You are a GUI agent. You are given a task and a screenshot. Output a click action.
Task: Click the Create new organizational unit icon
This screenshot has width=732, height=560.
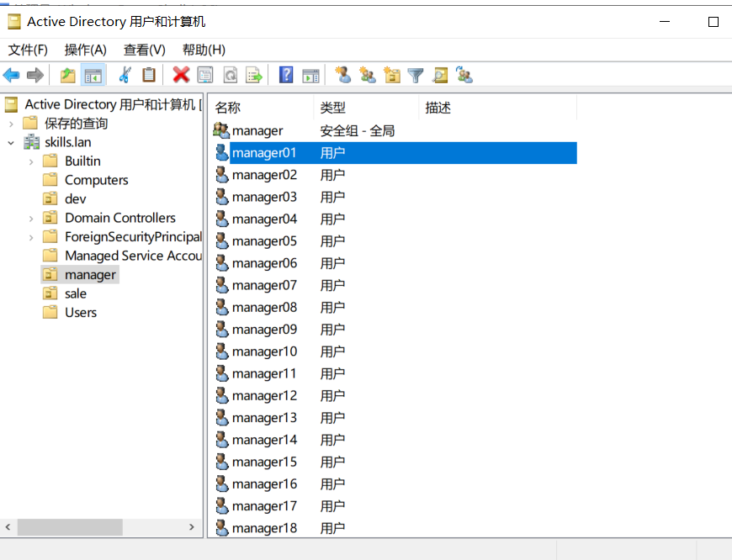[x=391, y=76]
